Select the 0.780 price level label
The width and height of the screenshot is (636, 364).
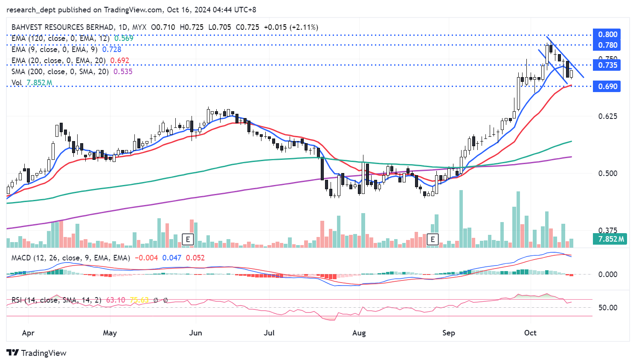[607, 45]
